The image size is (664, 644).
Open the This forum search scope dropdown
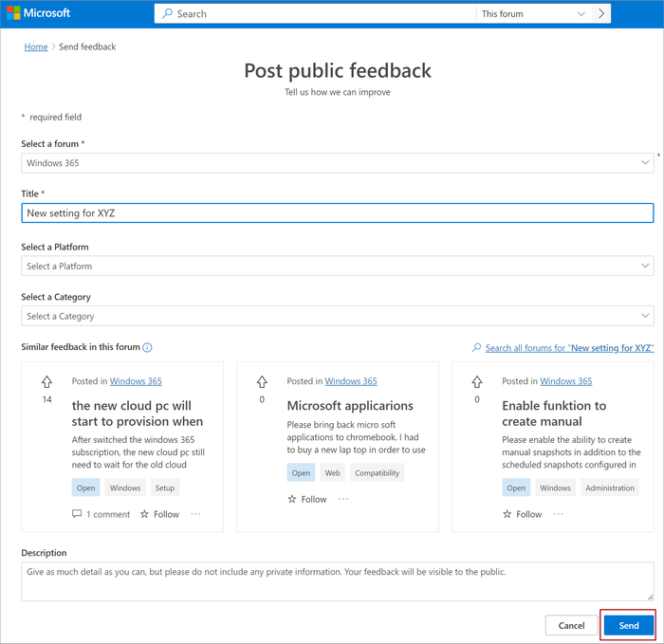tap(533, 13)
